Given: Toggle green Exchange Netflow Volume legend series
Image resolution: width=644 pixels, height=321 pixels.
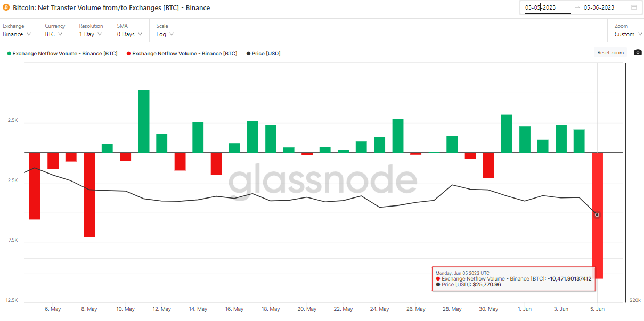Looking at the screenshot, I should coord(62,53).
